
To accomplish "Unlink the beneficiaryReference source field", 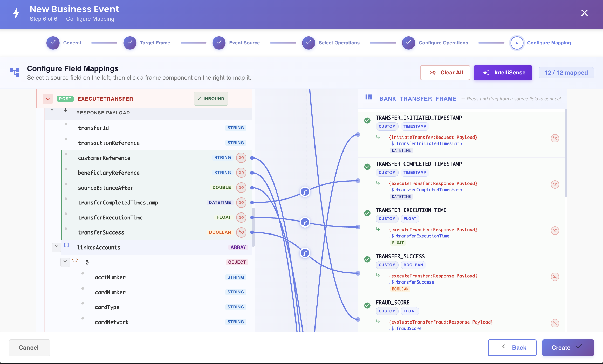I will 241,173.
